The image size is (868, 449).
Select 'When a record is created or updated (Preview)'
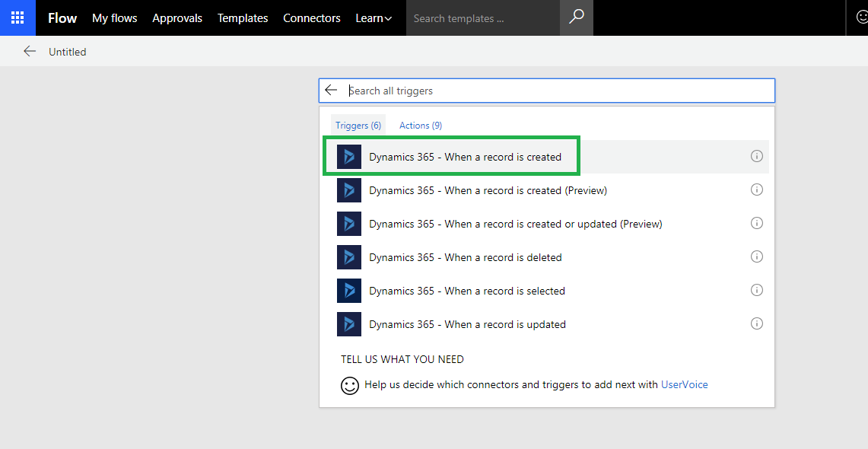pos(545,224)
